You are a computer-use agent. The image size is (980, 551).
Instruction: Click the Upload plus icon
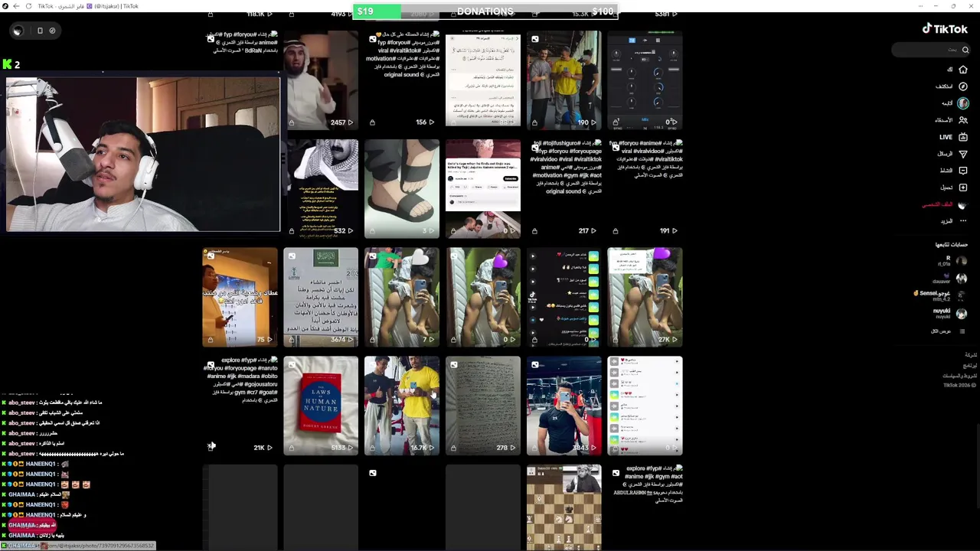(963, 187)
